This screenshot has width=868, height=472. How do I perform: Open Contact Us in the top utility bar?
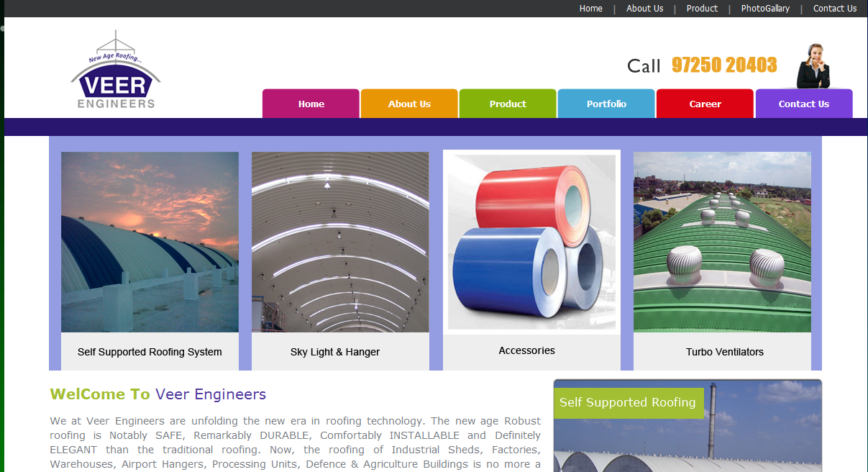coord(835,9)
